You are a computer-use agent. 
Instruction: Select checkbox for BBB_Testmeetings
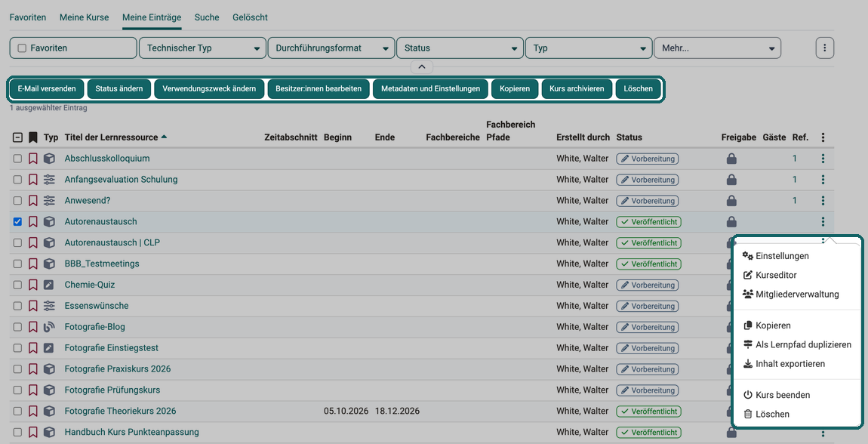(x=17, y=264)
